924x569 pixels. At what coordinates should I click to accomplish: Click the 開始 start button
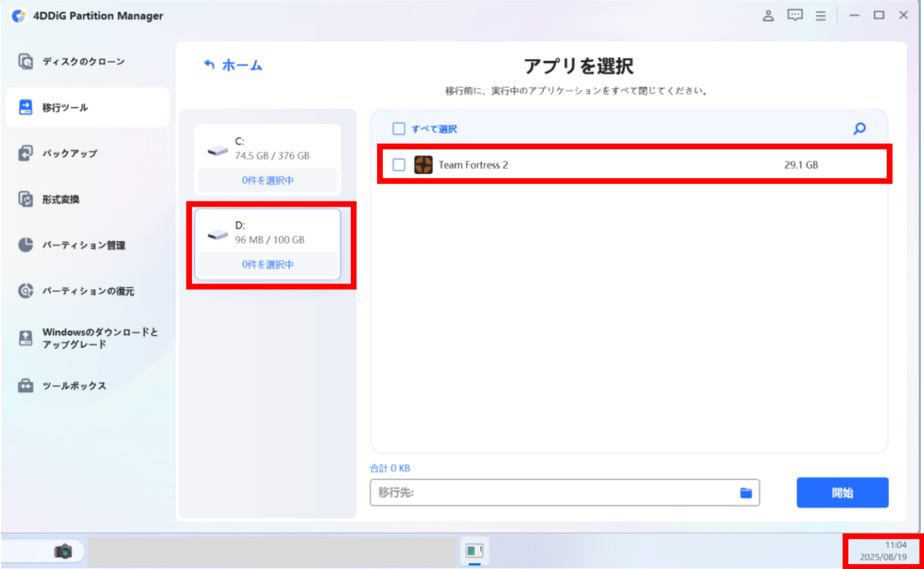coord(843,493)
